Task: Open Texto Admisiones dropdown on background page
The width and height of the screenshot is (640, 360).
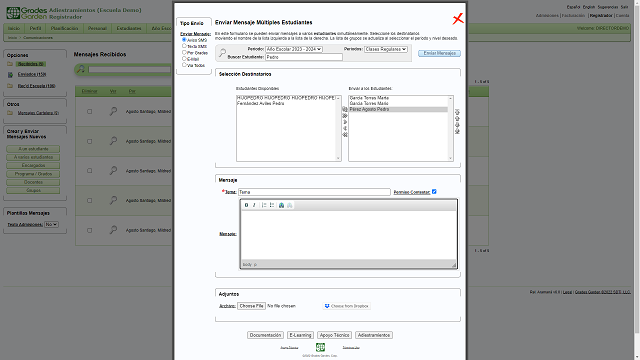Action: [51, 224]
